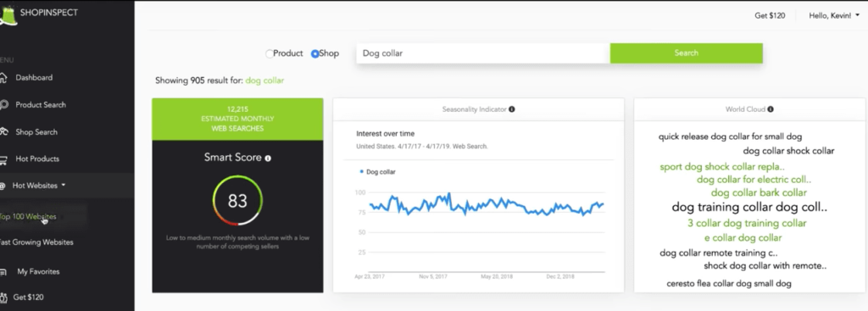The width and height of the screenshot is (868, 311).
Task: Click the ShopInspect shopping bag logo
Action: click(x=8, y=15)
